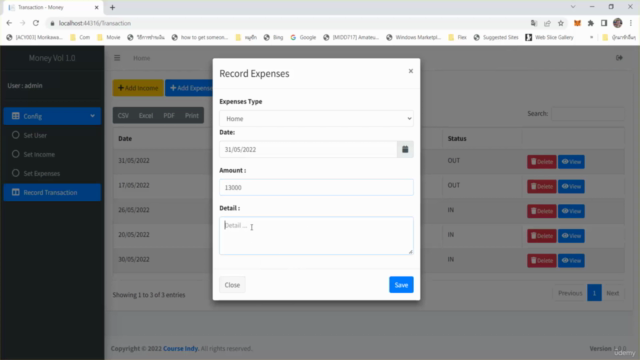The image size is (640, 360).
Task: Click into the Detail text area
Action: tap(316, 236)
